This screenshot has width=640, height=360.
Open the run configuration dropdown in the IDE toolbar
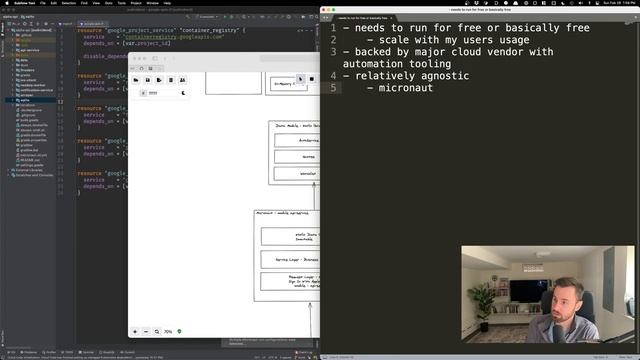[x=207, y=17]
